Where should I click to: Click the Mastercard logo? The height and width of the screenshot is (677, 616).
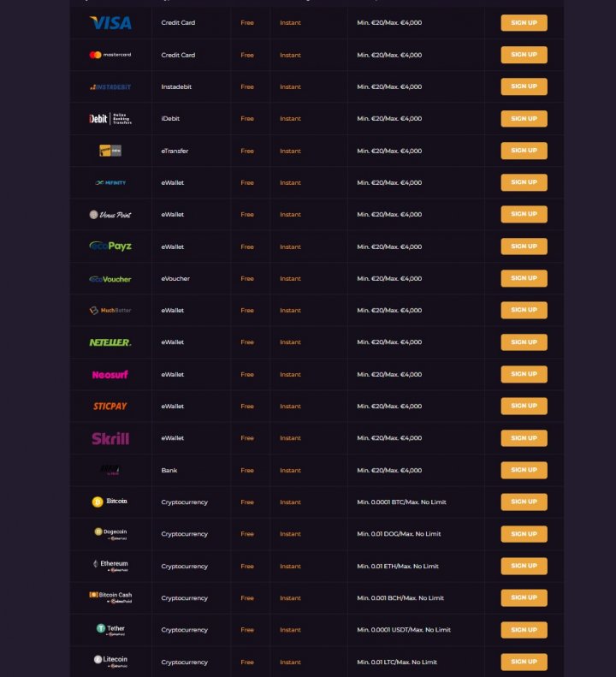pyautogui.click(x=110, y=55)
